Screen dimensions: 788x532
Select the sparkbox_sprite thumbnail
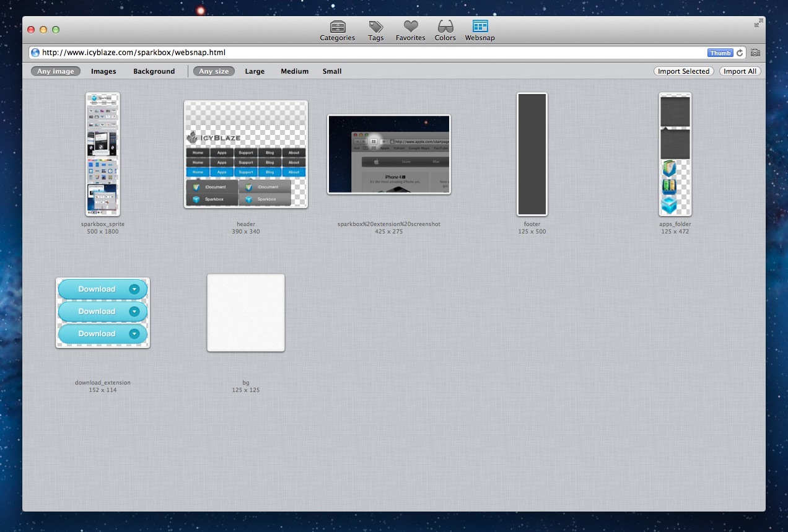pos(103,154)
